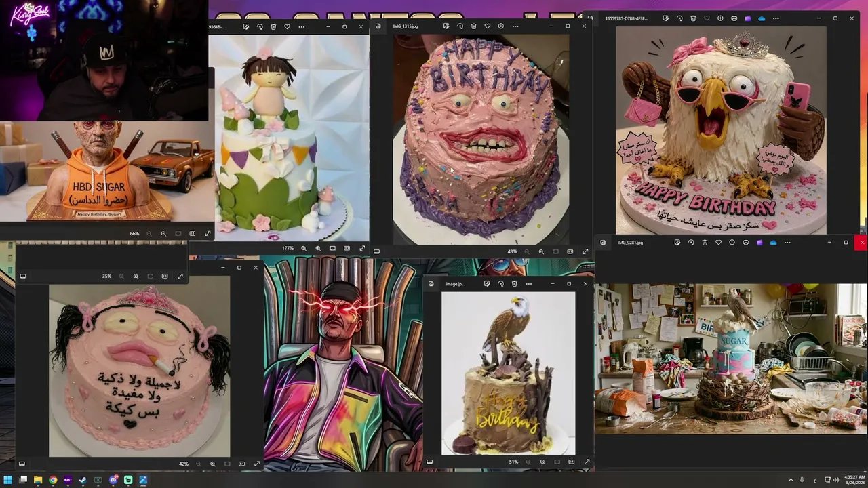Show hidden system tray icons
This screenshot has height=488, width=868.
pyautogui.click(x=791, y=480)
